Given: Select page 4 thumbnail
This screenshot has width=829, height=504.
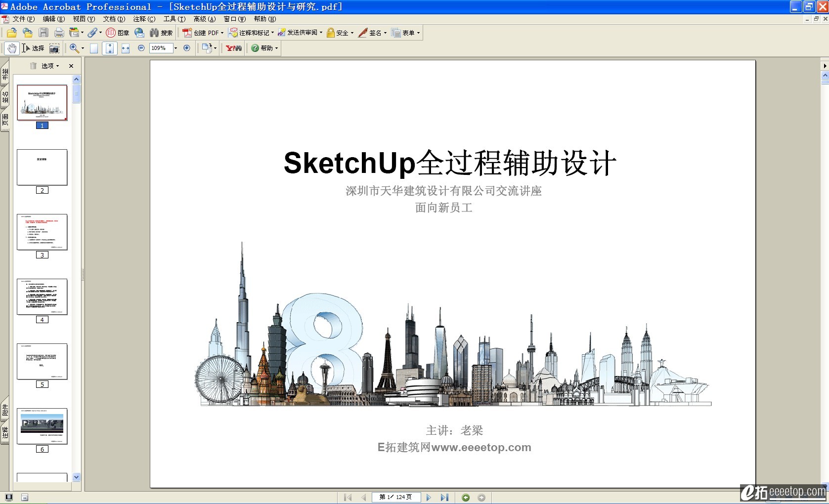Looking at the screenshot, I should click(x=42, y=297).
